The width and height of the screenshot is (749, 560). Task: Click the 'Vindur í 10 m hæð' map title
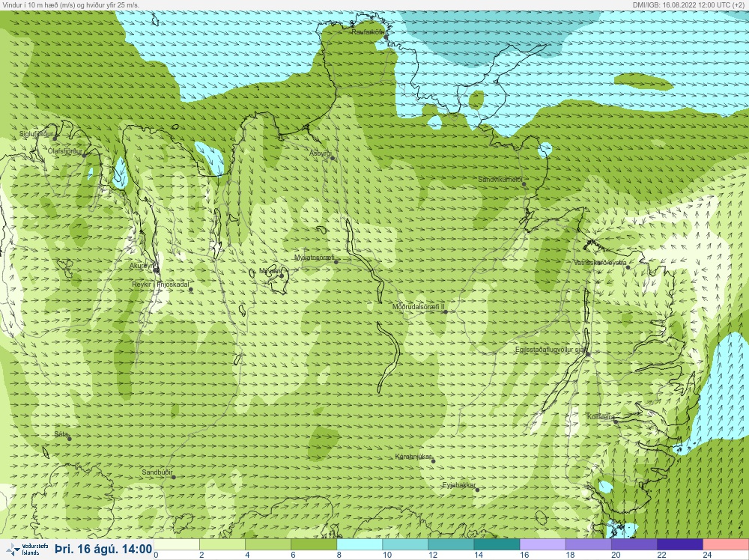pos(70,4)
